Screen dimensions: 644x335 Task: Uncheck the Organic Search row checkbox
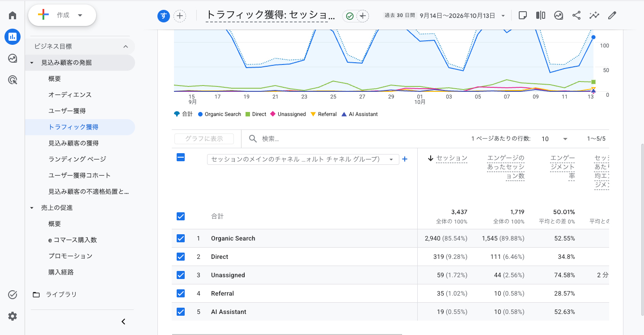[x=181, y=238]
